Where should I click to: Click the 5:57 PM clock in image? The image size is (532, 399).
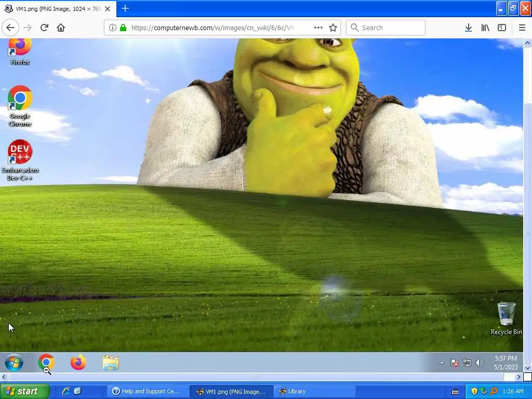click(x=506, y=362)
